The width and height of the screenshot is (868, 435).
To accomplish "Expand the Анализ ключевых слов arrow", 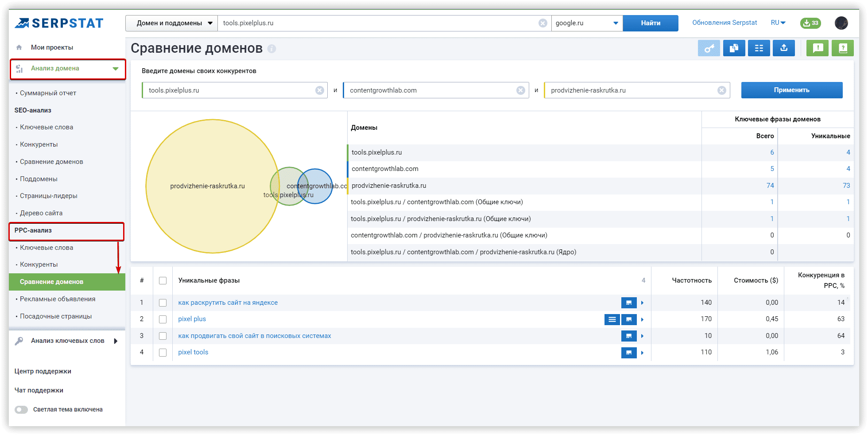I will coord(116,341).
